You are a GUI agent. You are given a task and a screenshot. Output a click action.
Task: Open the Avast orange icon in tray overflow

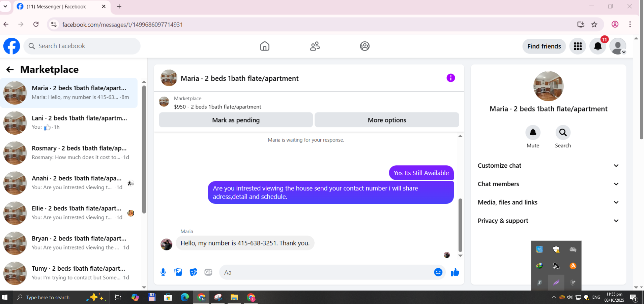pyautogui.click(x=573, y=266)
